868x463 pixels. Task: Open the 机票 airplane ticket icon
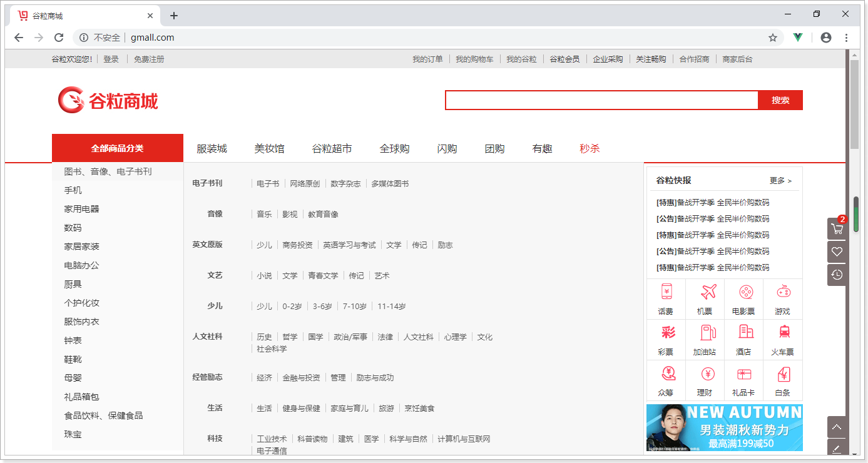(x=705, y=292)
